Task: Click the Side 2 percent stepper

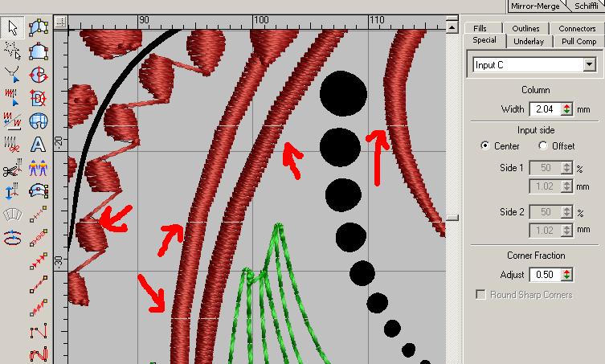Action: coord(566,212)
